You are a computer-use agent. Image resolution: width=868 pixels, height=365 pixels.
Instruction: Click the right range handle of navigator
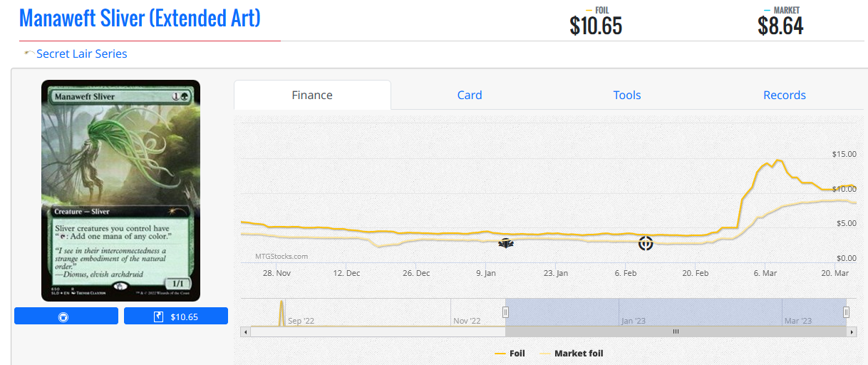click(847, 312)
